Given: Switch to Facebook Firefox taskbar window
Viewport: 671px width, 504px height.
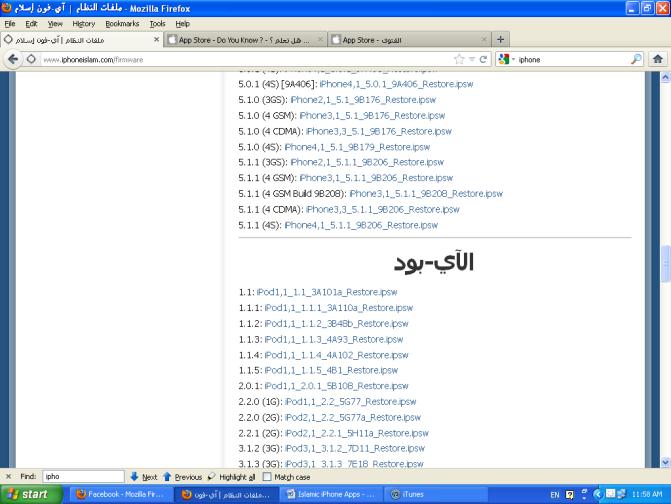Looking at the screenshot, I should (x=120, y=494).
